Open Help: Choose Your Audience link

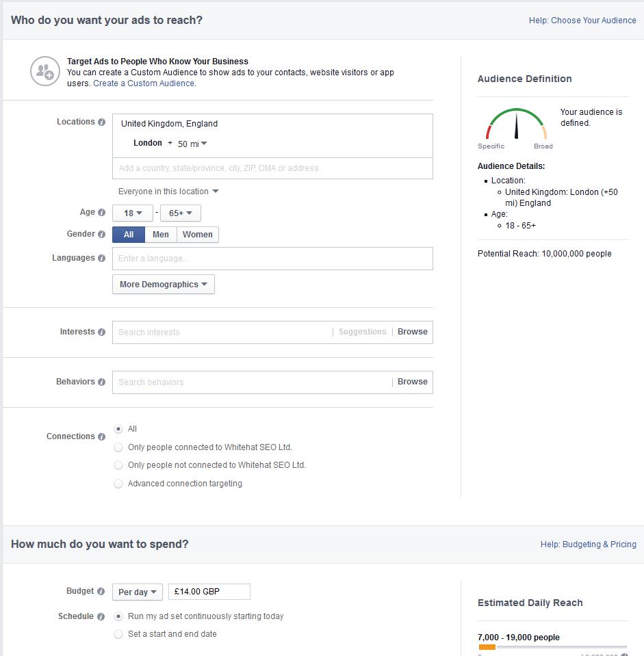click(x=582, y=21)
